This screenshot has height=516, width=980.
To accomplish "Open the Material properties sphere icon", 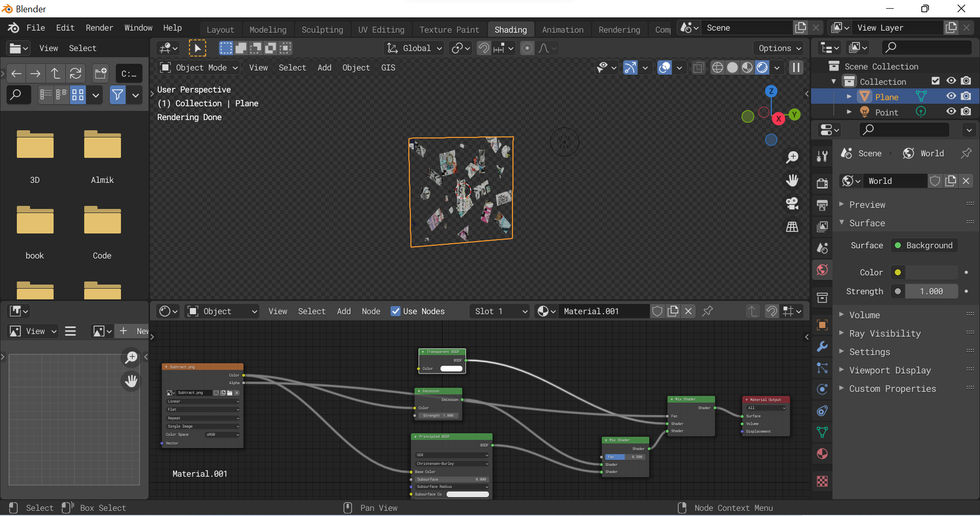I will point(822,454).
